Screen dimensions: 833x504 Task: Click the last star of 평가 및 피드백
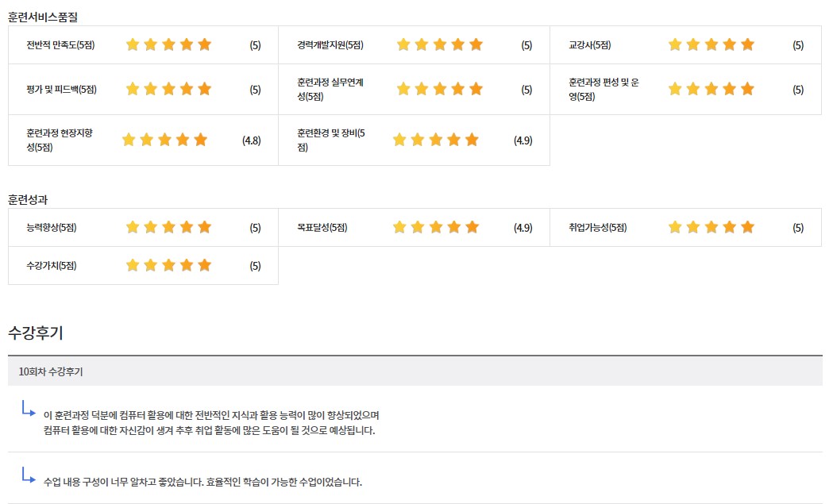tap(205, 89)
